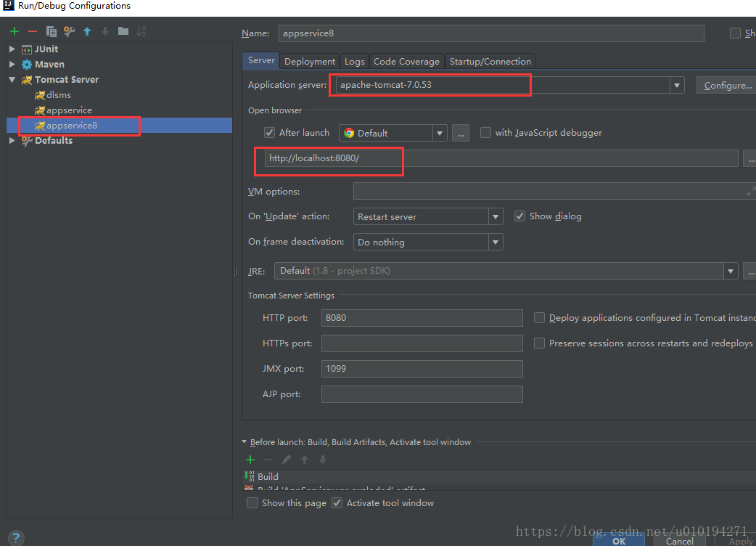The image size is (756, 546).
Task: Remove configuration with red minus icon
Action: (x=33, y=31)
